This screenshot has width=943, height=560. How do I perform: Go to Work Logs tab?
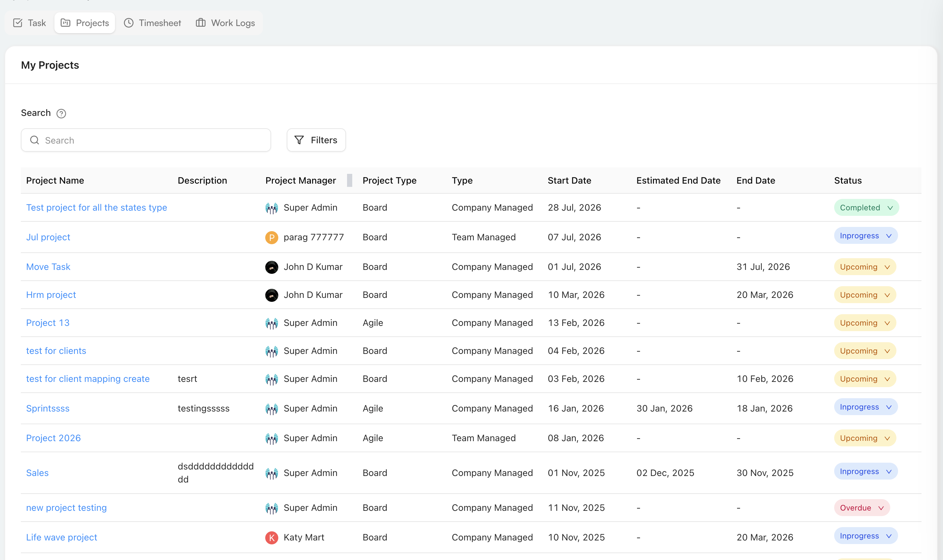click(x=225, y=23)
